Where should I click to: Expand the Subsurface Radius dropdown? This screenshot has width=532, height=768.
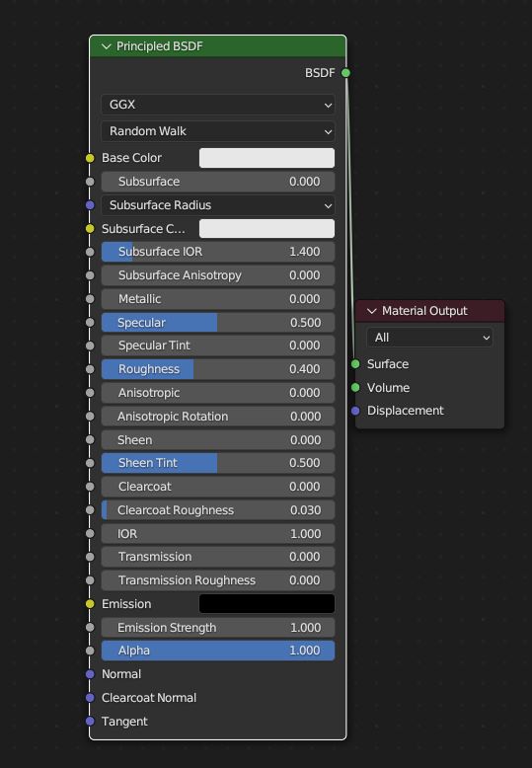218,205
